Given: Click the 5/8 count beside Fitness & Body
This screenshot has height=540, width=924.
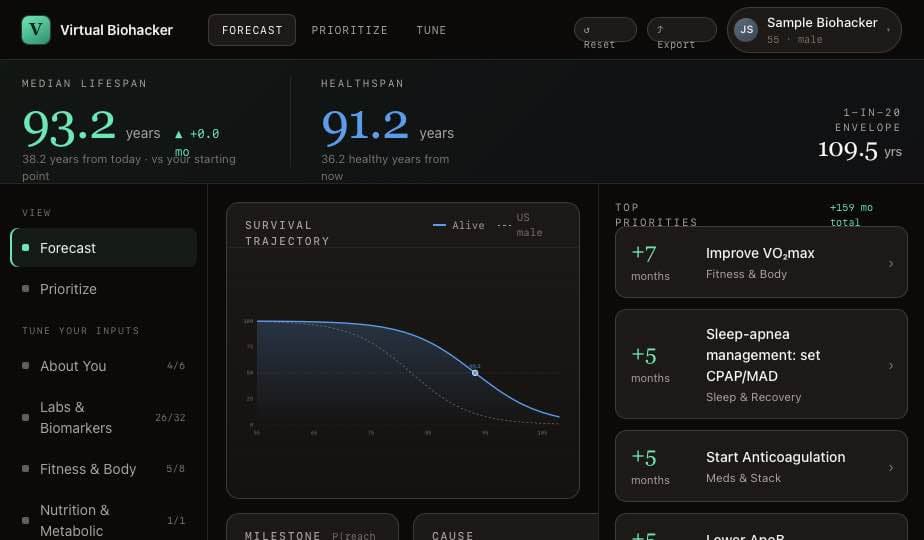Looking at the screenshot, I should (x=175, y=469).
